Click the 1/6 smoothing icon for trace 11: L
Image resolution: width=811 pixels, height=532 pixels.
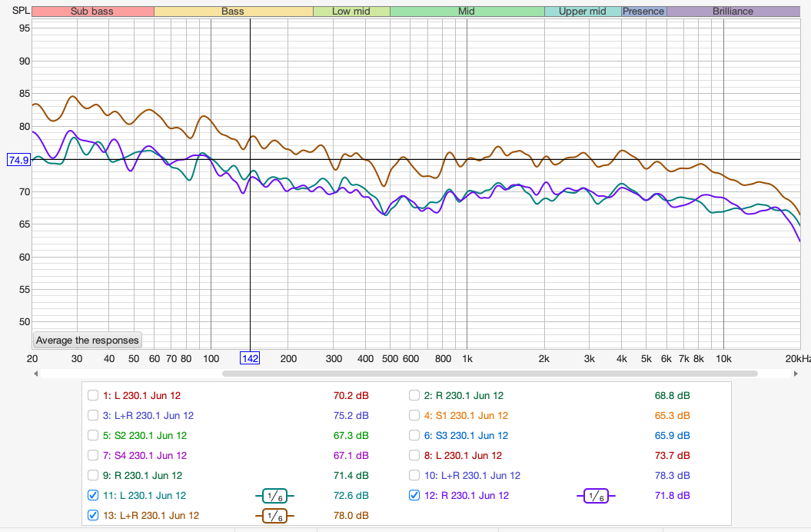pos(275,496)
